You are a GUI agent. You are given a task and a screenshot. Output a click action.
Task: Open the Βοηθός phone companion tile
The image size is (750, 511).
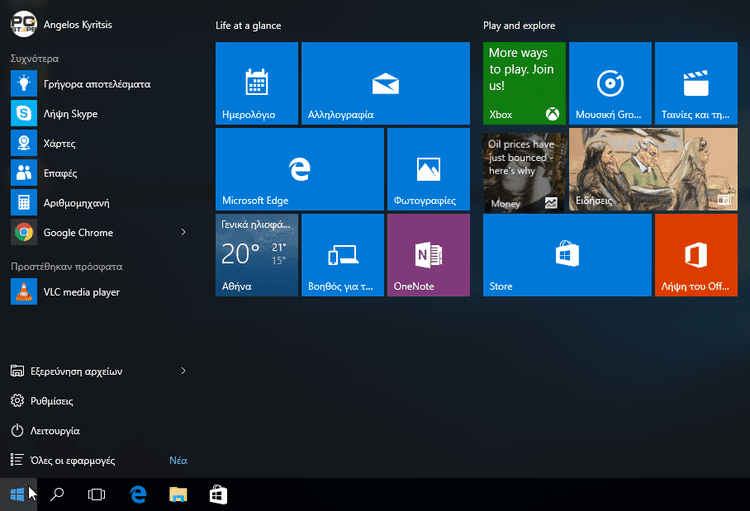point(343,255)
